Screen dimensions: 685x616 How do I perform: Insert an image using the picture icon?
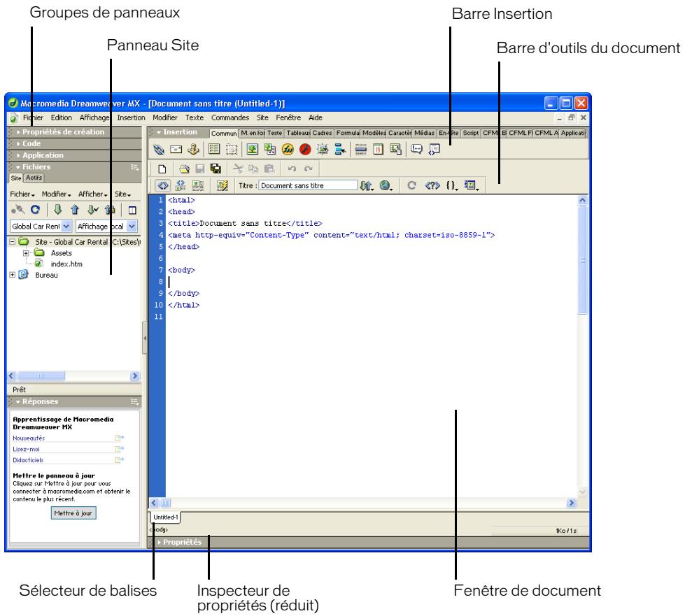coord(252,150)
